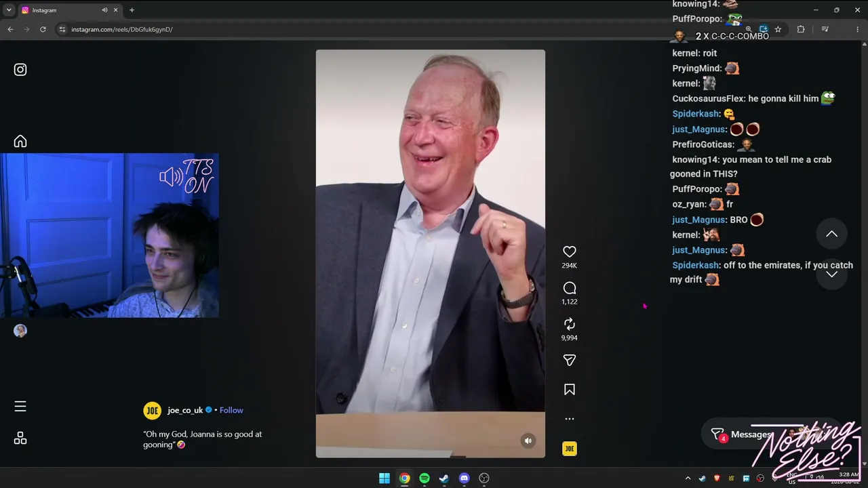Bookmark this page with the star
Image resolution: width=868 pixels, height=488 pixels.
[778, 29]
